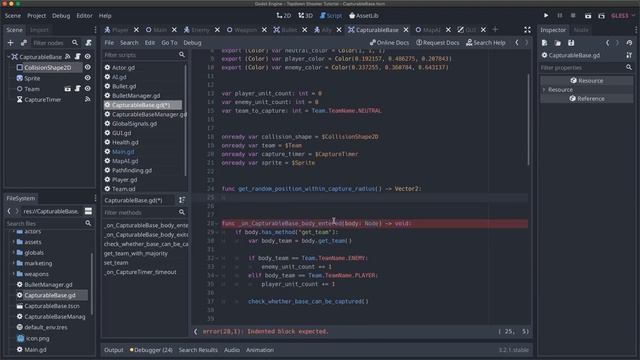Save the current resource in Inspector
Screen dimensions: 640x360
571,43
